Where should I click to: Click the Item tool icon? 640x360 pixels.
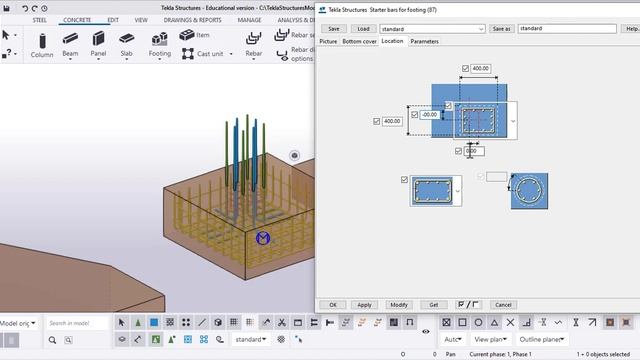pyautogui.click(x=187, y=35)
